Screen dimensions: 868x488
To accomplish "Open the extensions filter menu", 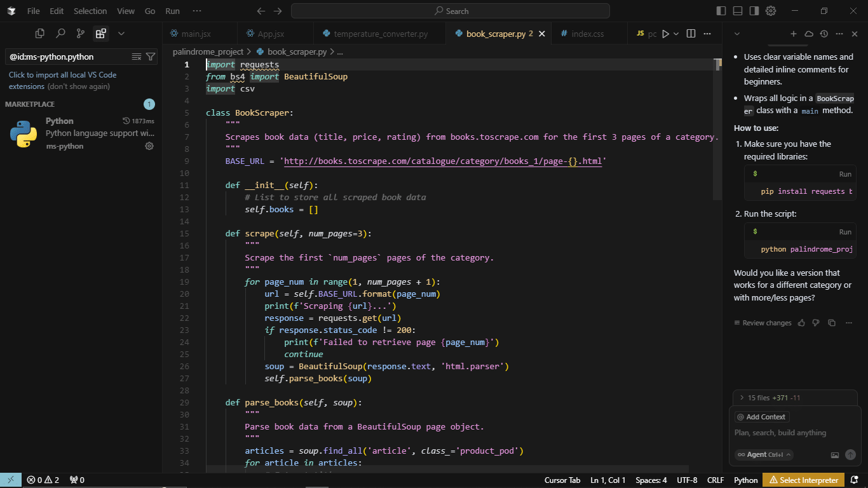I will tap(151, 57).
